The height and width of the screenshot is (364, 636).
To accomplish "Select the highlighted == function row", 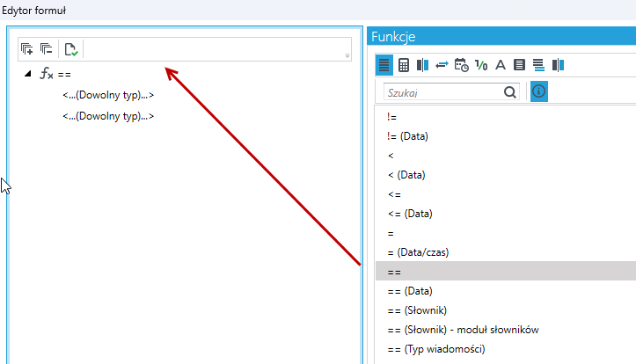I will click(506, 271).
